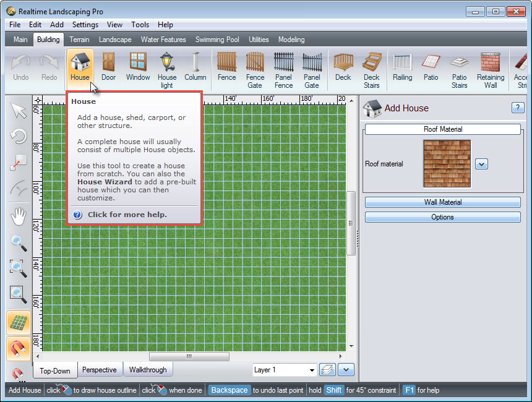Toggle the grid display button

(19, 322)
